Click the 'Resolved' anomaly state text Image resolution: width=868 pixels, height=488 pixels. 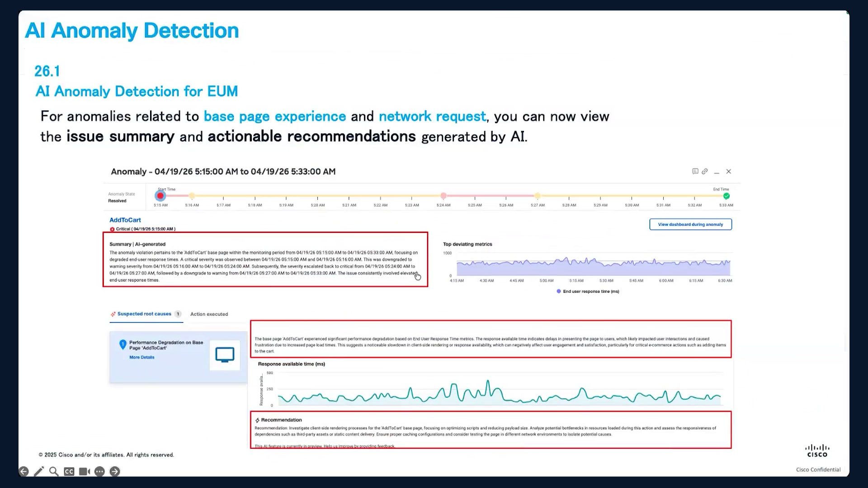(117, 201)
